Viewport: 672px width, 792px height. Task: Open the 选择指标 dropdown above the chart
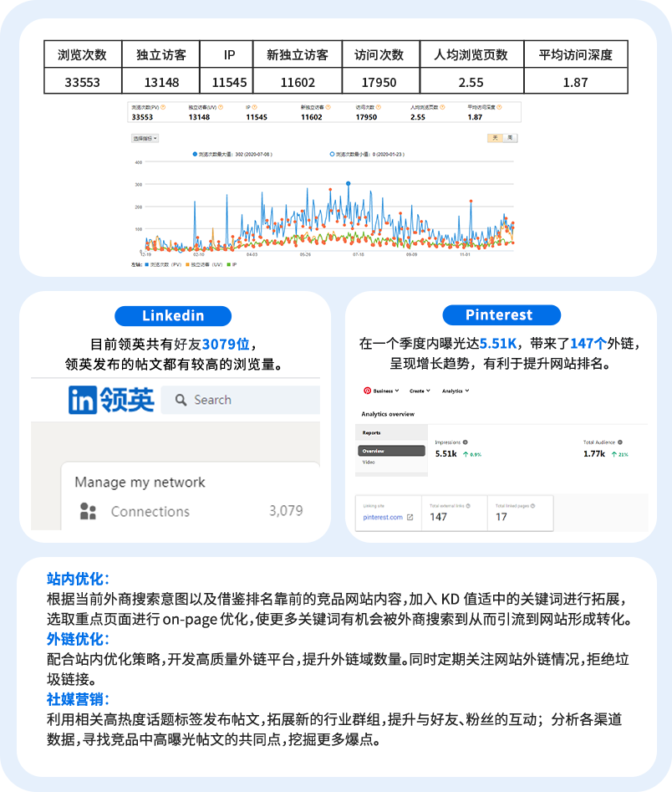[145, 138]
